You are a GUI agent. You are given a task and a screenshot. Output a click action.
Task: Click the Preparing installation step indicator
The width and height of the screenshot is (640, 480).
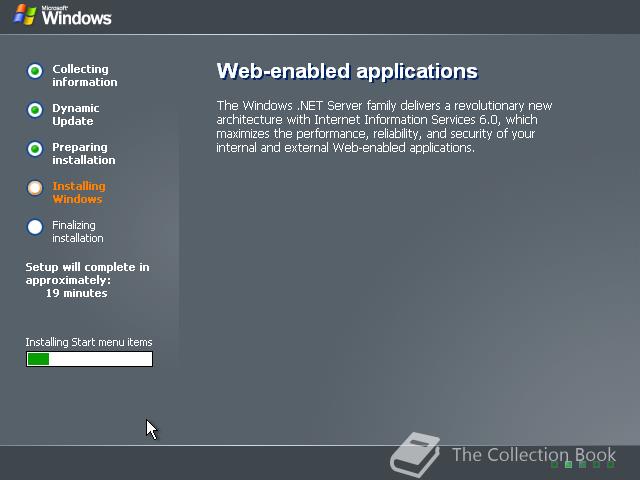[35, 149]
